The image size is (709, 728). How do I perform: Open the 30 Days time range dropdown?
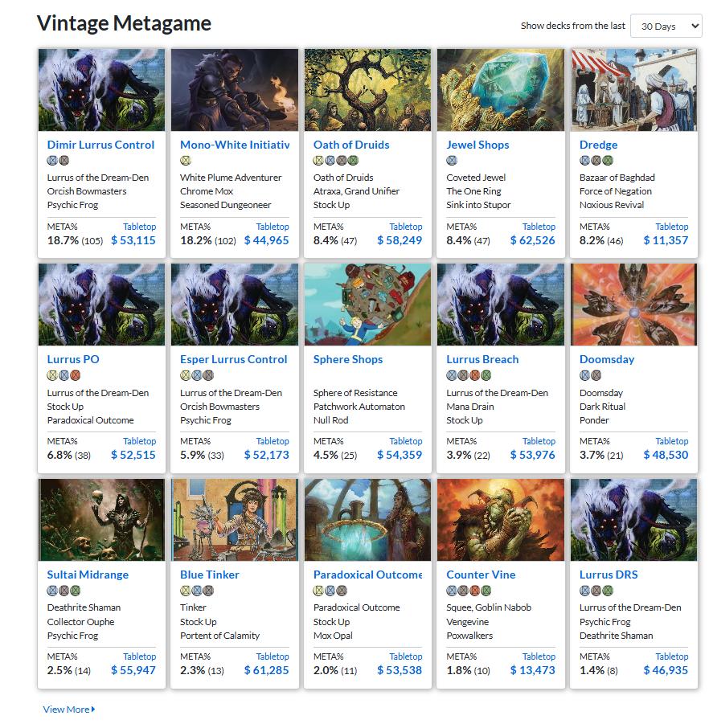[x=666, y=26]
